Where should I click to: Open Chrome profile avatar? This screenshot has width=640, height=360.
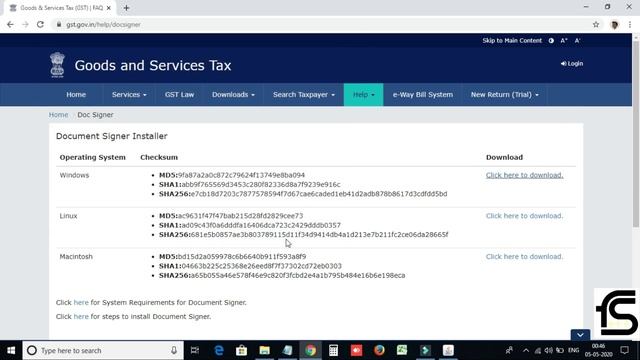click(614, 24)
